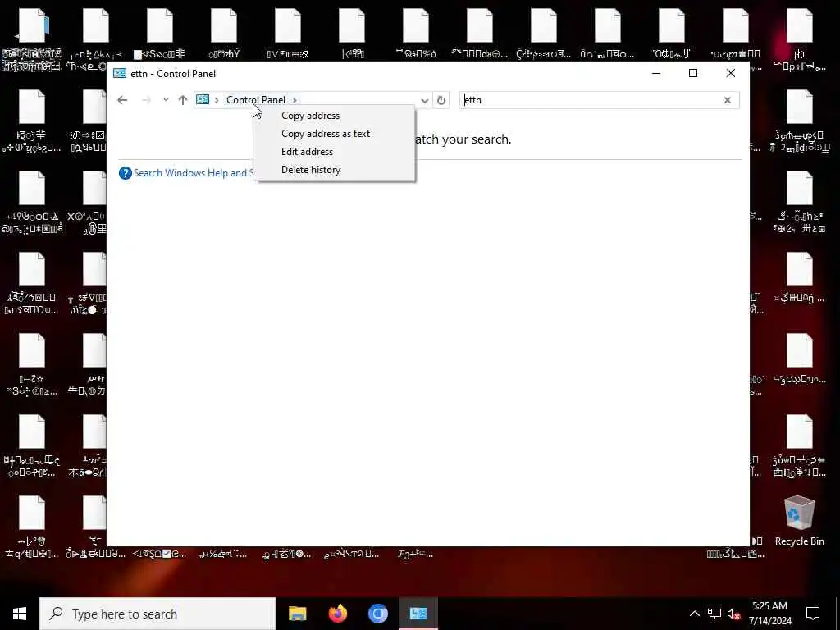Select desktop file directly above Recycle Bin
Viewport: 840px width, 630px height.
point(799,447)
